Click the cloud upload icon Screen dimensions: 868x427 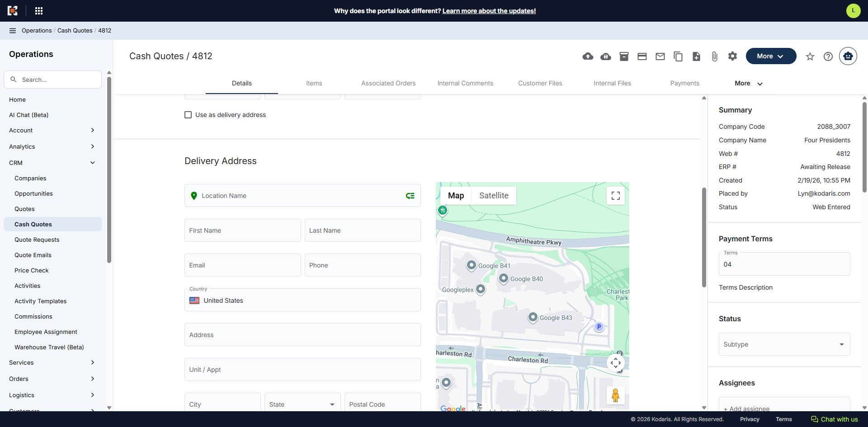[x=588, y=56]
